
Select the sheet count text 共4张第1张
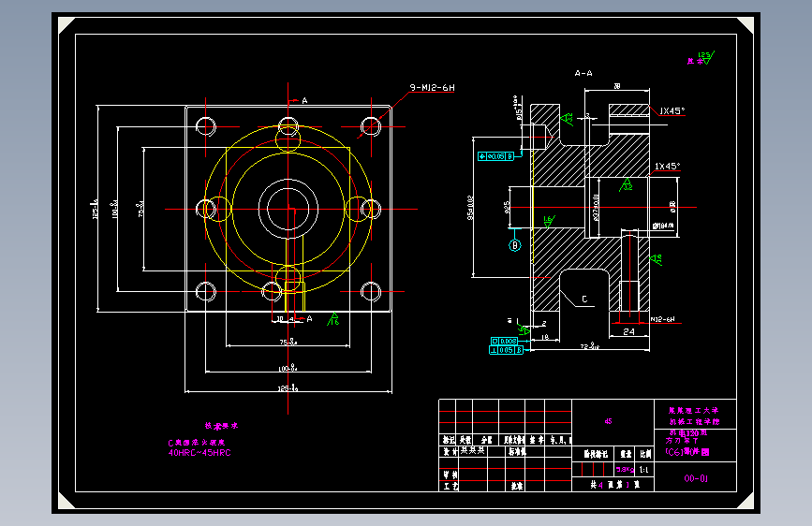614,485
